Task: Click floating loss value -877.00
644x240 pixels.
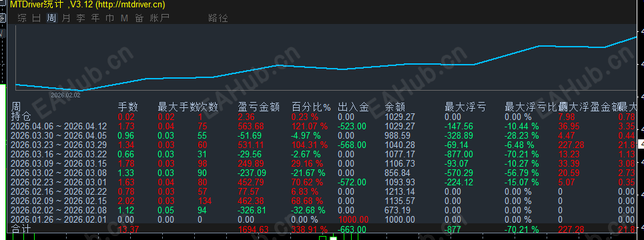Action: coord(458,154)
